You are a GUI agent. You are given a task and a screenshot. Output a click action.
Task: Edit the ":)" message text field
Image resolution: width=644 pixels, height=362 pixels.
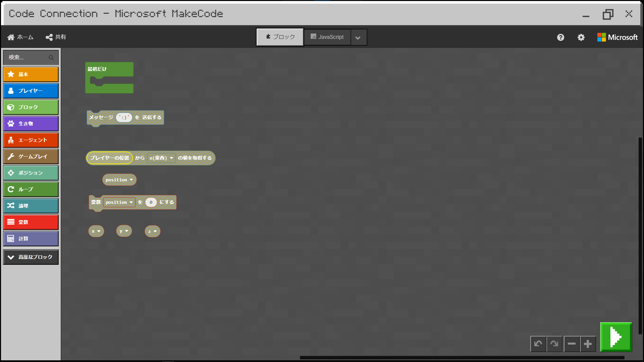(124, 117)
